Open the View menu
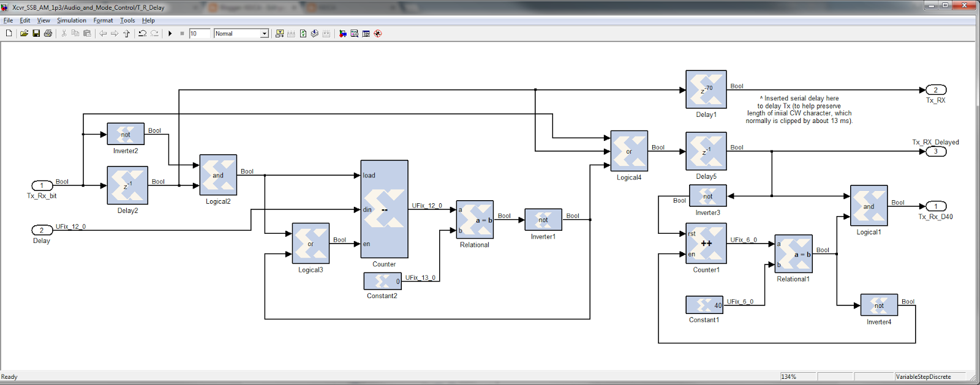This screenshot has width=980, height=385. tap(43, 20)
